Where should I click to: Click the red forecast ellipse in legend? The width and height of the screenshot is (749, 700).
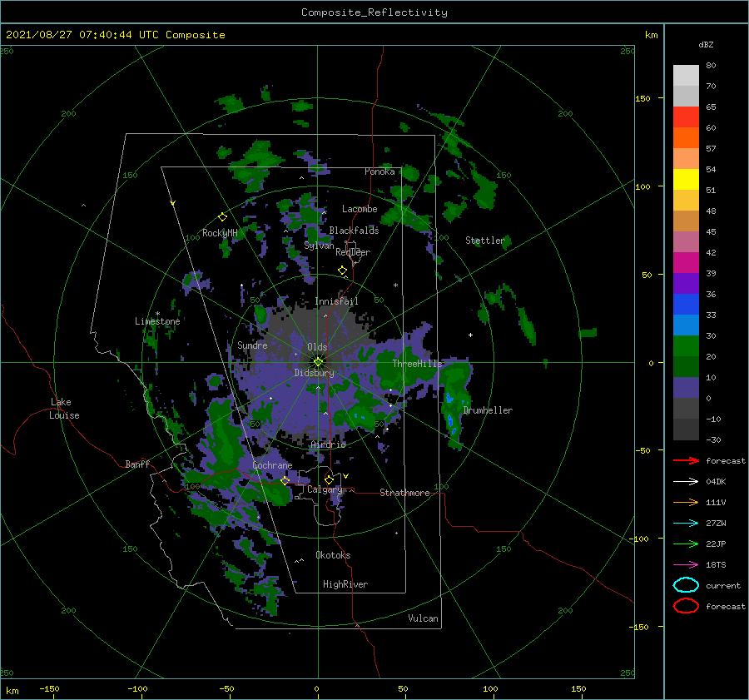coord(686,606)
